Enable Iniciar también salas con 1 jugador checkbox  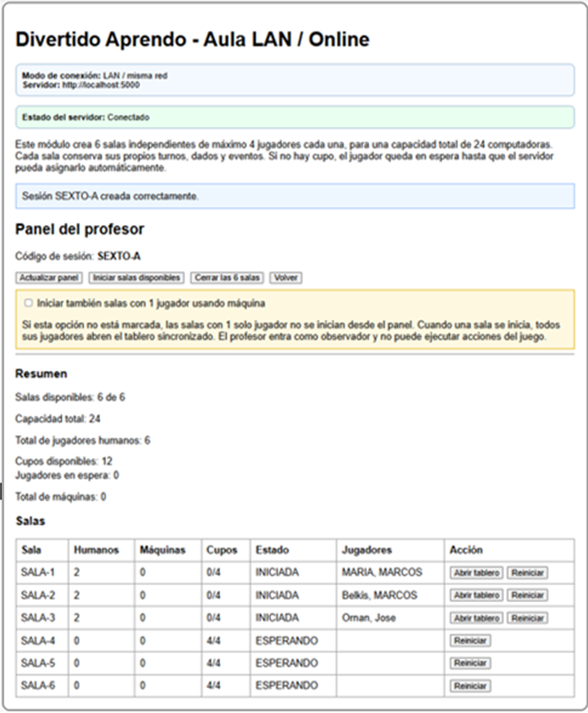(x=28, y=303)
